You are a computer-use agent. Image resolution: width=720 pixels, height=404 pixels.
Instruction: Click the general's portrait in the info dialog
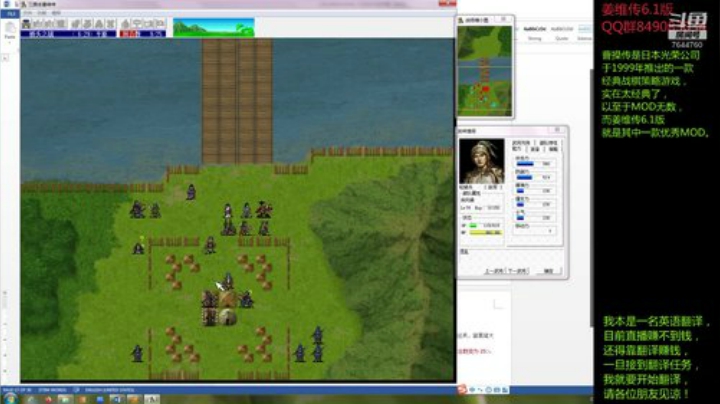482,161
